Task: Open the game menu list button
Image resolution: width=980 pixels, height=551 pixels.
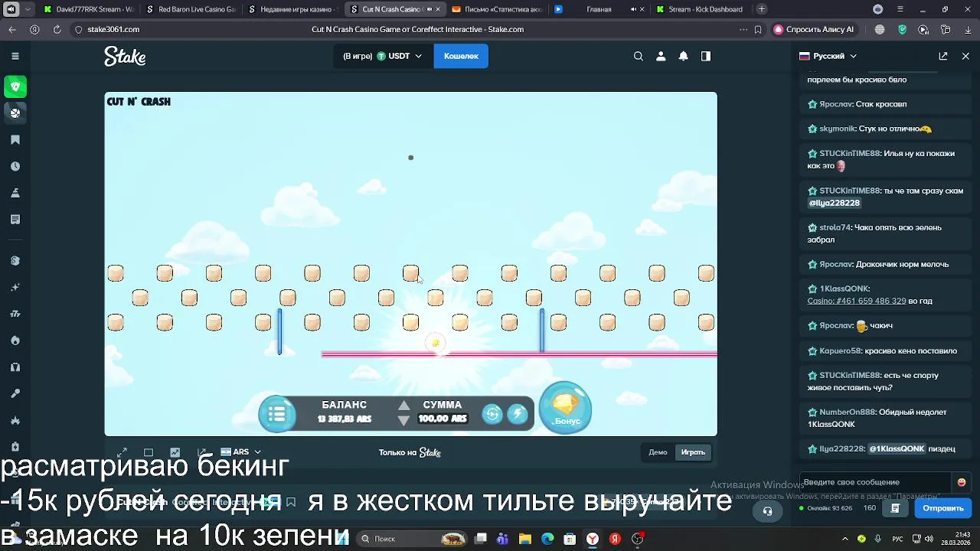Action: click(277, 414)
